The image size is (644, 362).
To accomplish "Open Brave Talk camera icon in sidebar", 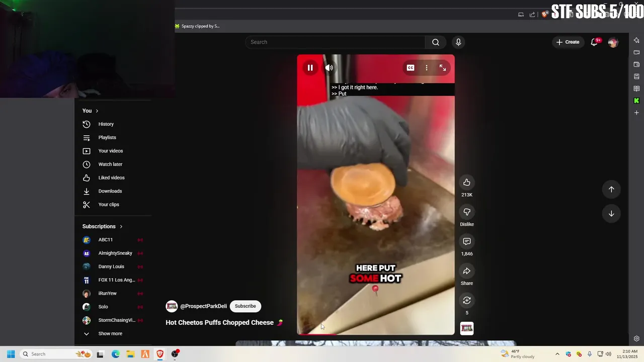I will click(636, 52).
